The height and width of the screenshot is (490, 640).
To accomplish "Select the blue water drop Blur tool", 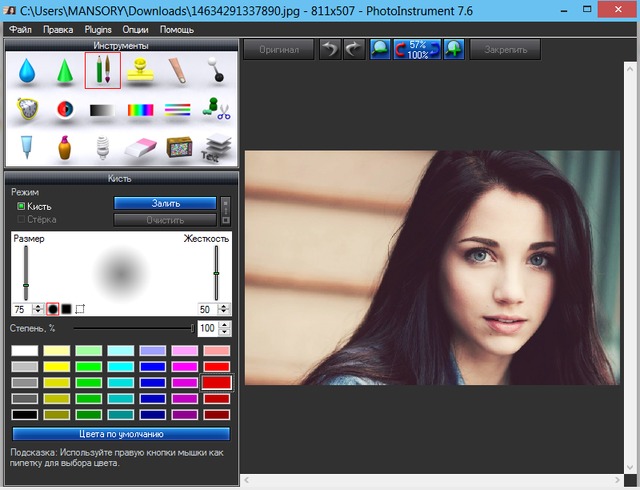I will [x=27, y=71].
